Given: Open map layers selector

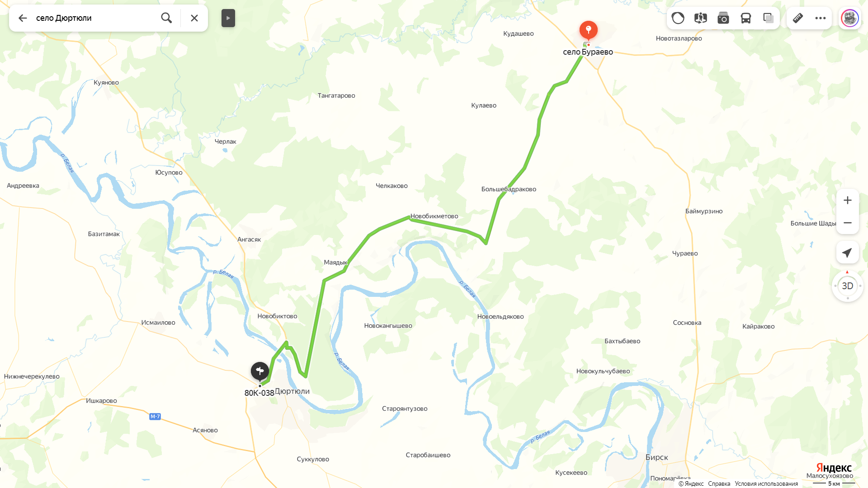Looking at the screenshot, I should point(769,18).
